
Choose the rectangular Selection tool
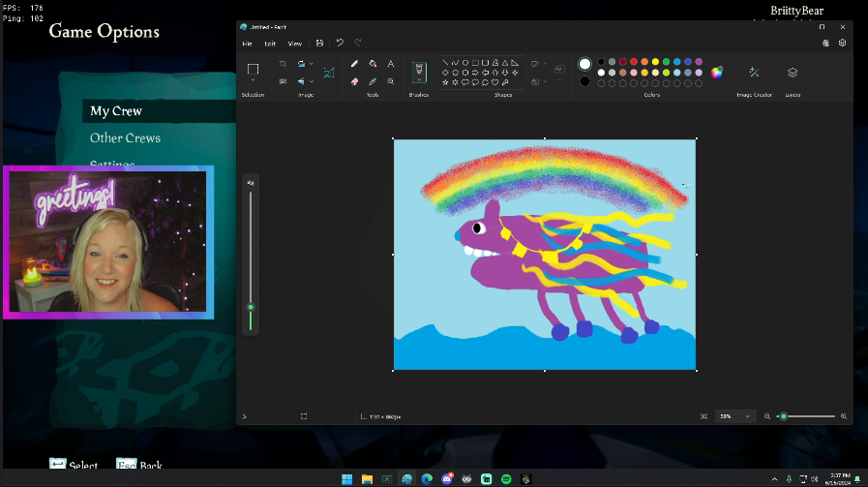(253, 69)
